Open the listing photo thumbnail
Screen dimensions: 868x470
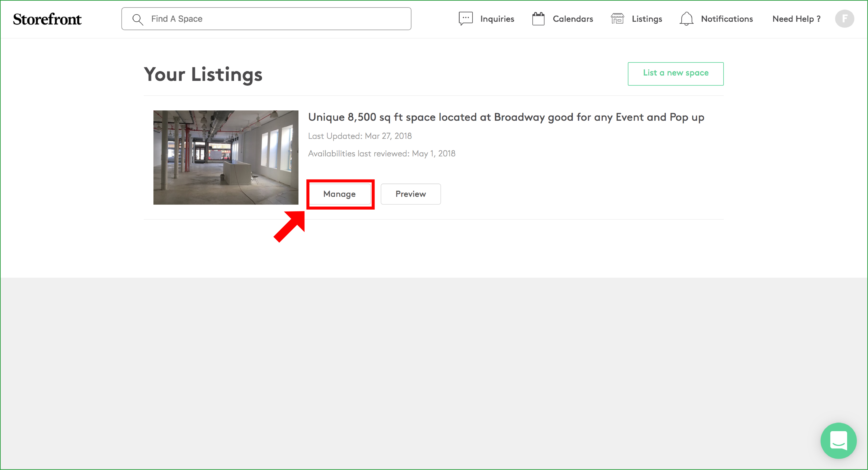tap(226, 157)
